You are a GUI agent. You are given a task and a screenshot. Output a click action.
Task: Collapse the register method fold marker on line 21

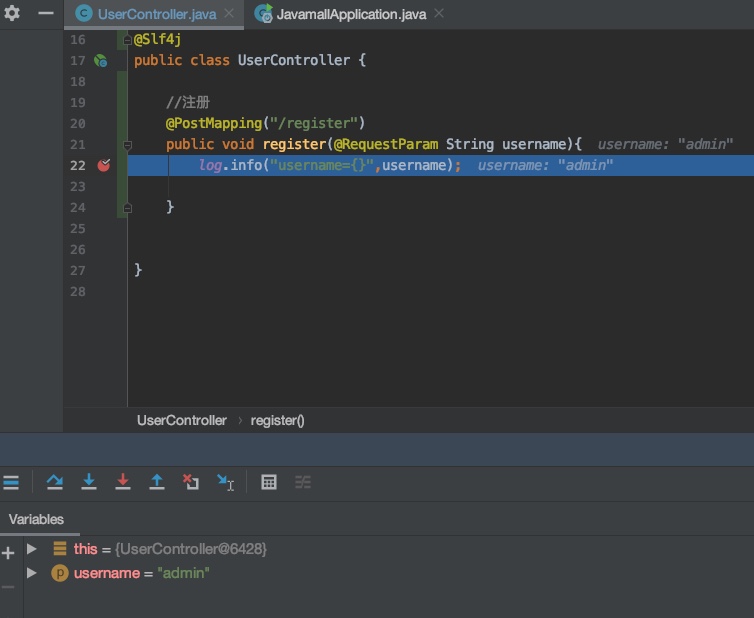point(128,145)
